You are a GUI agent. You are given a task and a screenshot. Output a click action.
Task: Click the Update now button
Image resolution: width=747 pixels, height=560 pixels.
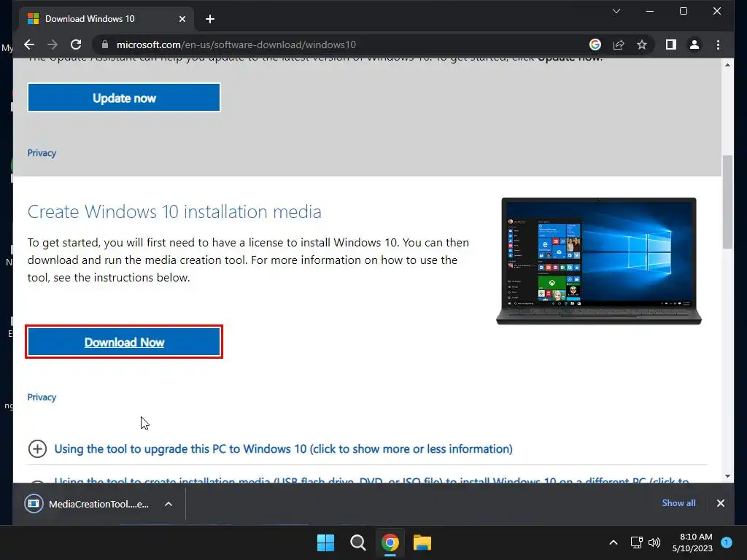[124, 98]
